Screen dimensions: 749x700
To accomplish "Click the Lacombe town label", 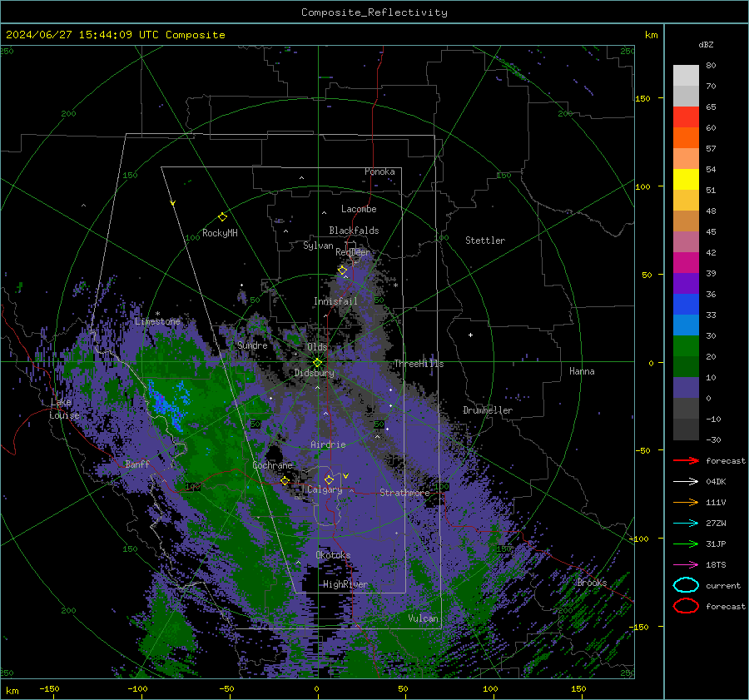I will [359, 209].
